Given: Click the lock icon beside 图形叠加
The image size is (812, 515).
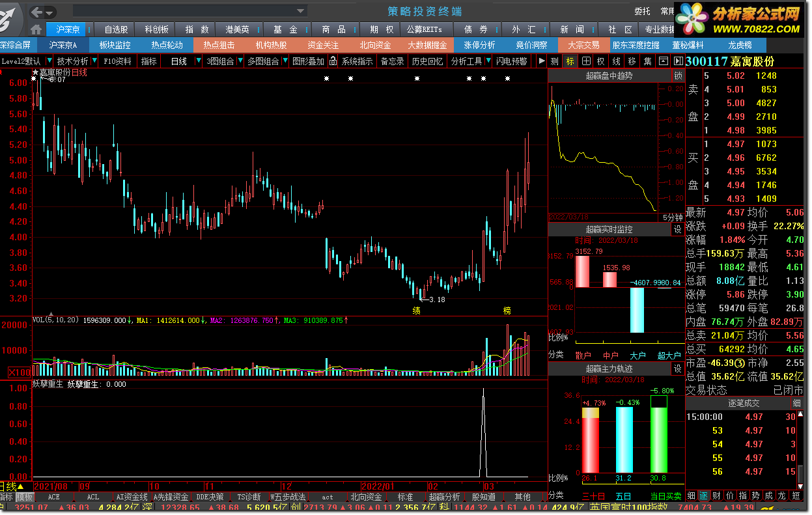Looking at the screenshot, I should (333, 61).
